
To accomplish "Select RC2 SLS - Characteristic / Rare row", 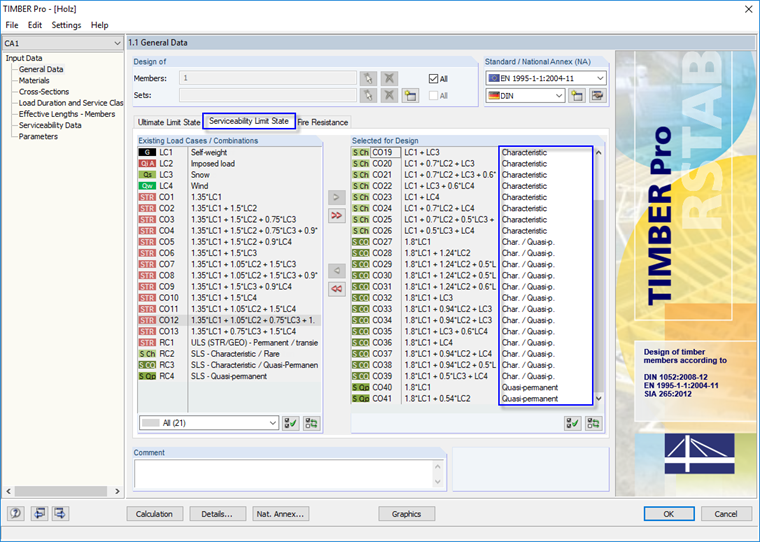I will click(229, 353).
